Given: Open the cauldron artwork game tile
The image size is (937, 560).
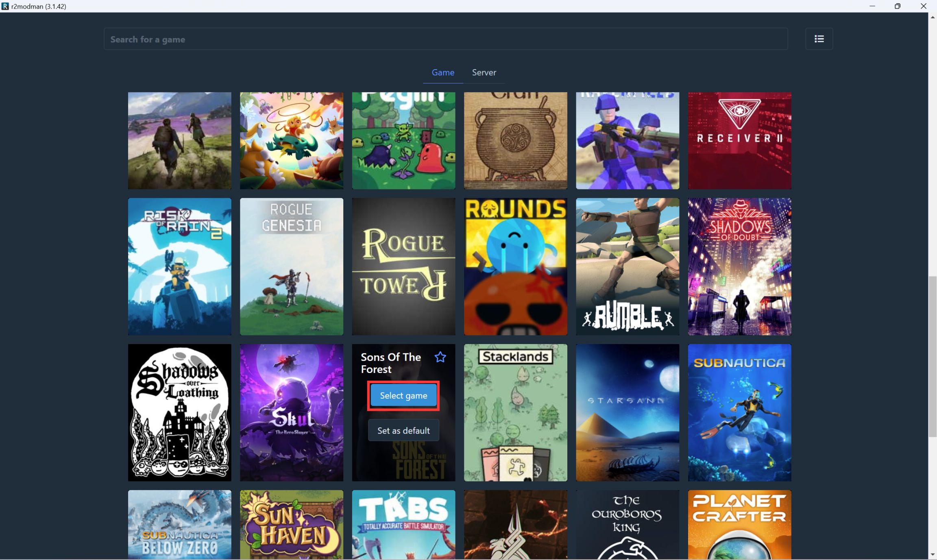Looking at the screenshot, I should (x=516, y=141).
